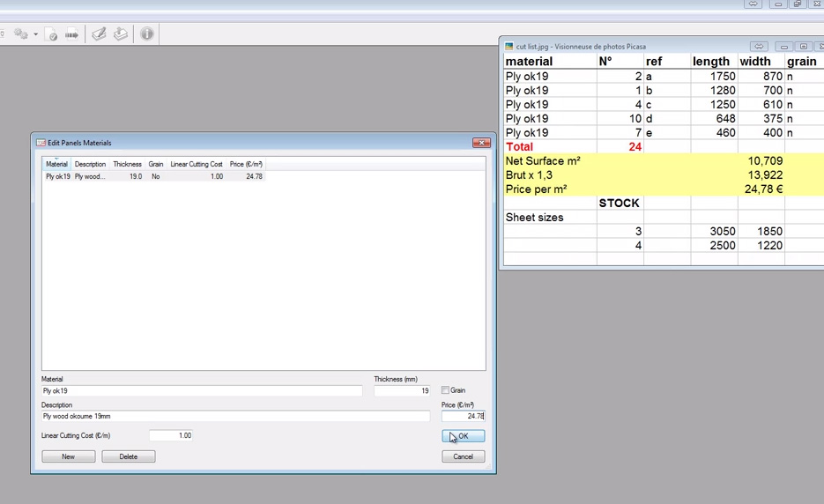Click the 'width' header in the Picasa cut list

click(x=755, y=62)
